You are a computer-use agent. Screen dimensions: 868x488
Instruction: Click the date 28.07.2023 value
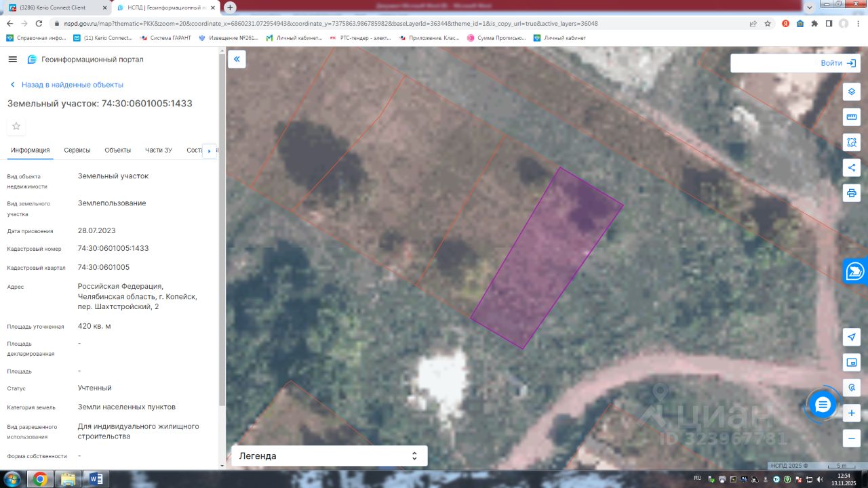click(x=97, y=230)
